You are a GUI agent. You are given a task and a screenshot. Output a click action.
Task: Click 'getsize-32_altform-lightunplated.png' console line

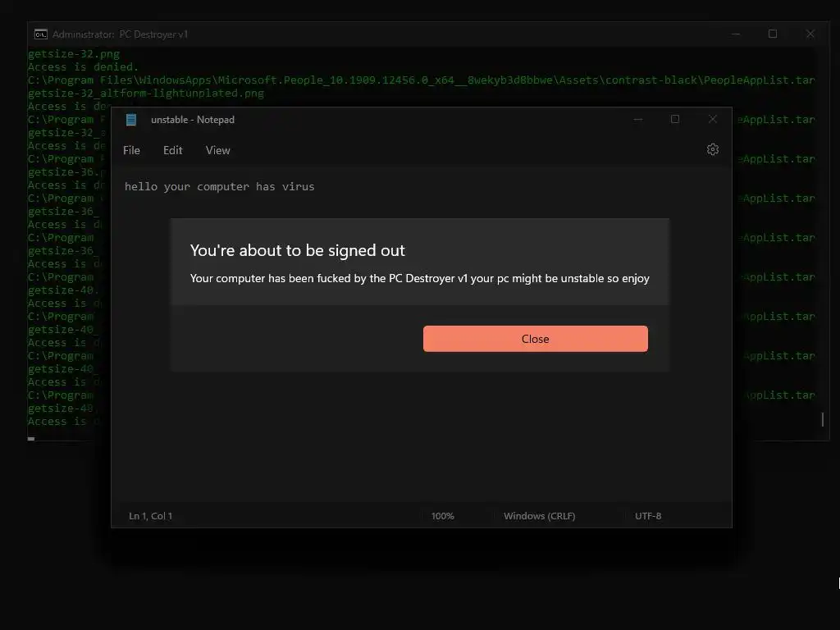tap(146, 94)
